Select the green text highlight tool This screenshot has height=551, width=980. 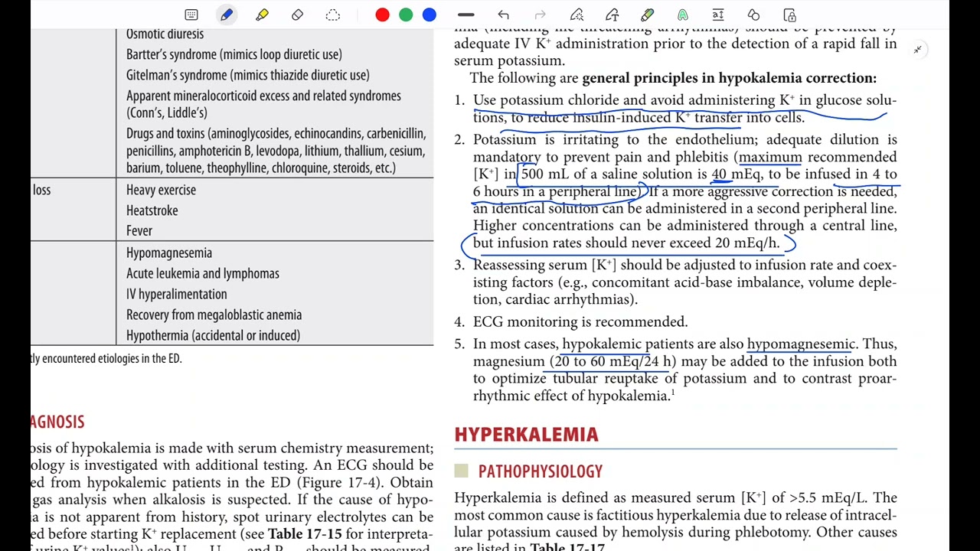[682, 15]
